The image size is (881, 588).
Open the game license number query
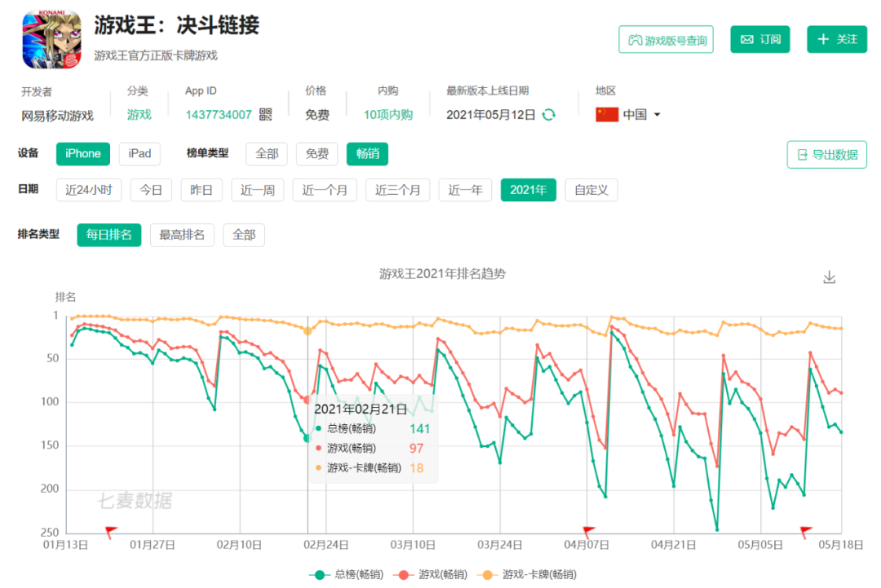click(x=666, y=40)
